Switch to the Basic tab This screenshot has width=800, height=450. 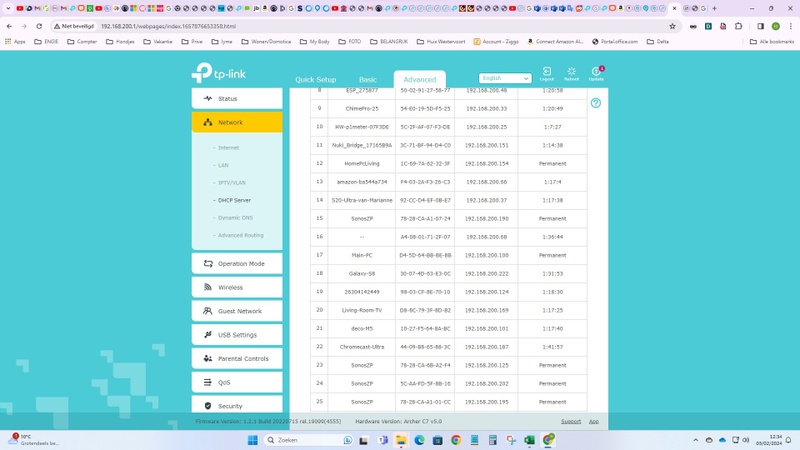(x=367, y=80)
